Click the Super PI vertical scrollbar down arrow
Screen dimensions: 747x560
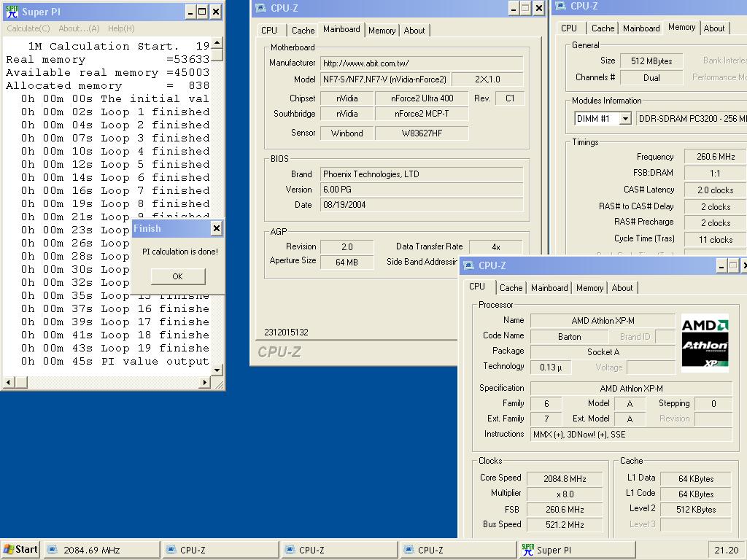(x=217, y=370)
